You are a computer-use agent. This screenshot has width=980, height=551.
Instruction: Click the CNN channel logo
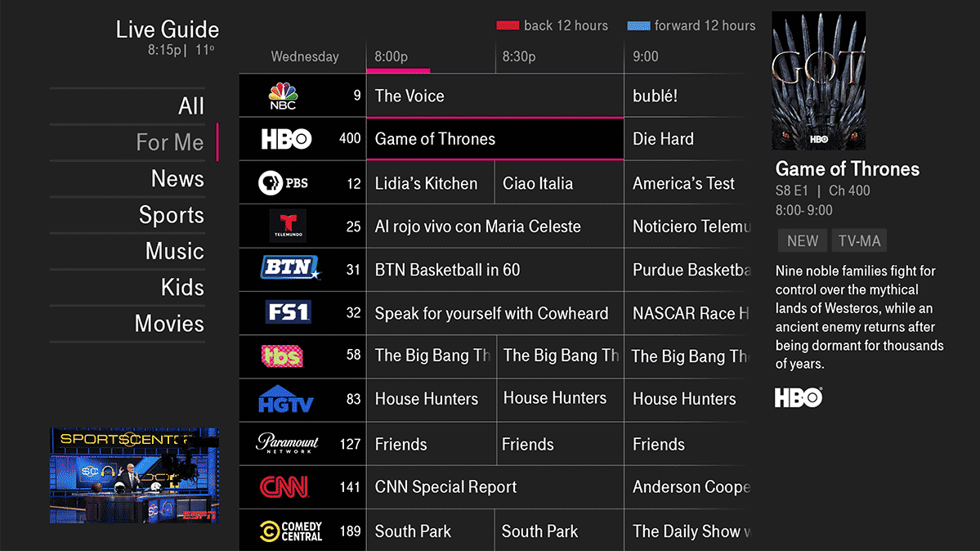284,487
